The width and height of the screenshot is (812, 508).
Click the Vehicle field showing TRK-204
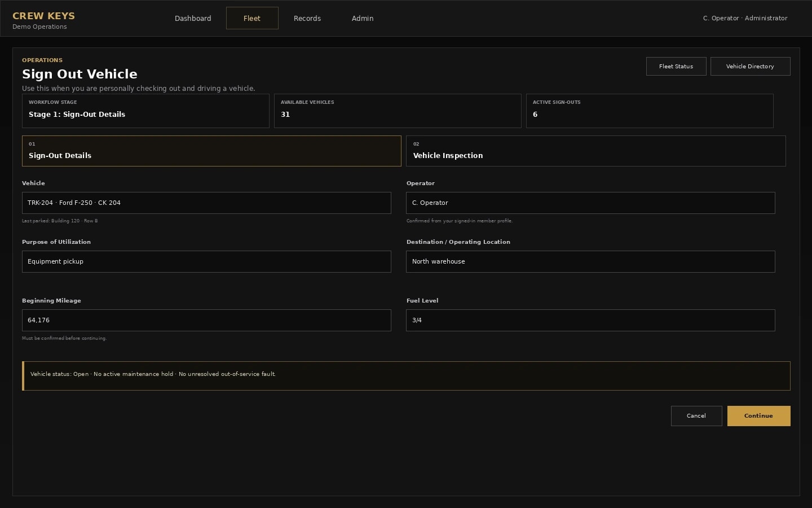206,203
